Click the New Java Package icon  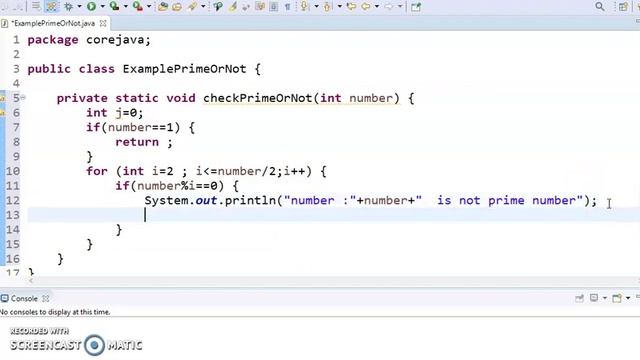[163, 7]
